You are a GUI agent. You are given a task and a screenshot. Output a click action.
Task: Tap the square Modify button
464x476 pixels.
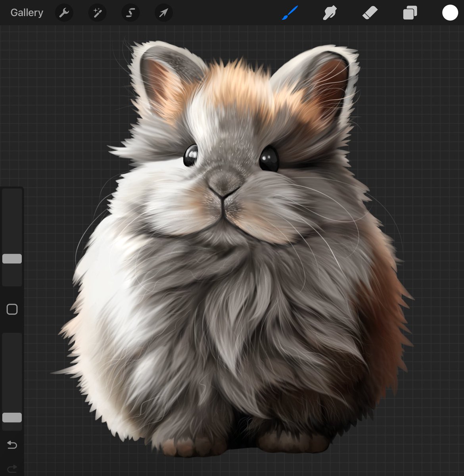pos(12,309)
